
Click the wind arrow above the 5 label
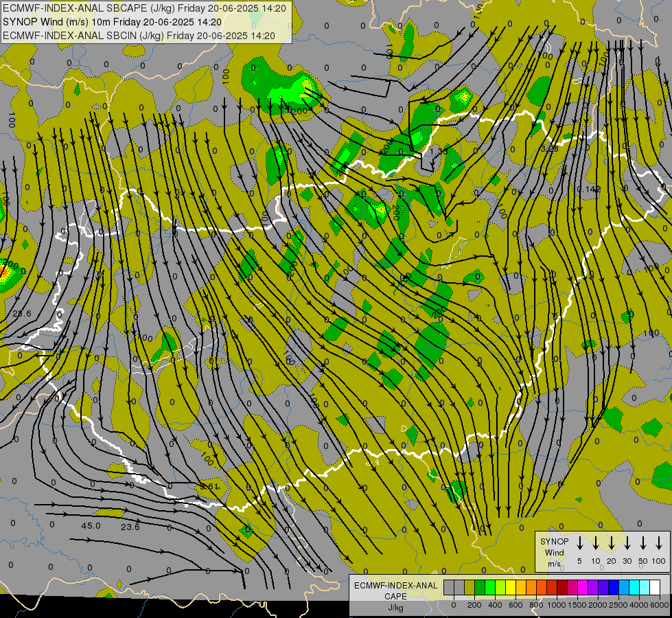pos(580,543)
